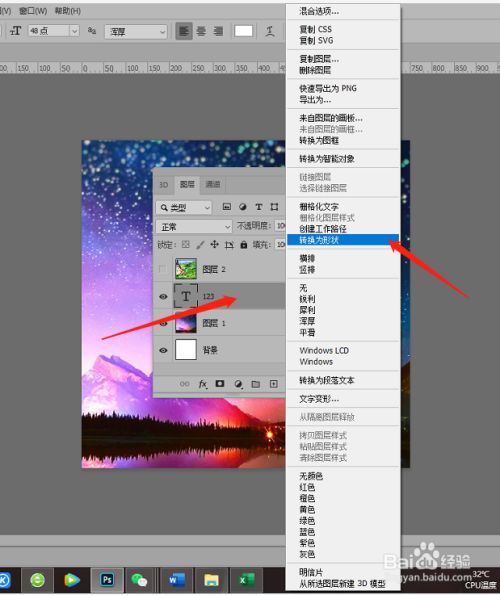
Task: Filter layers by shape layer icon
Action: pyautogui.click(x=274, y=207)
